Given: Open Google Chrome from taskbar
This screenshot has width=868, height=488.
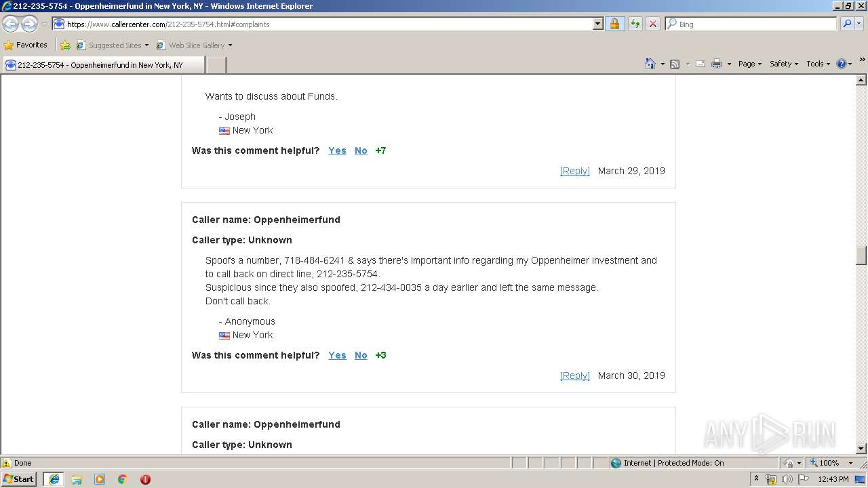Looking at the screenshot, I should pyautogui.click(x=123, y=479).
